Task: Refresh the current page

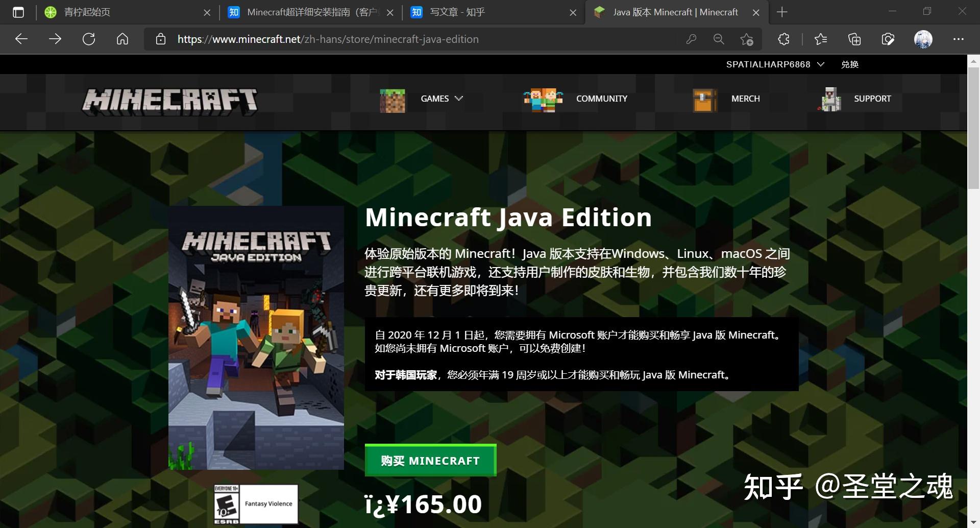Action: click(x=89, y=39)
